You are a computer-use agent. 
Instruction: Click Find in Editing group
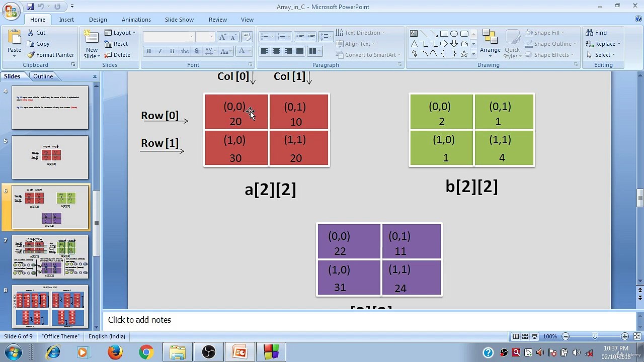click(597, 33)
